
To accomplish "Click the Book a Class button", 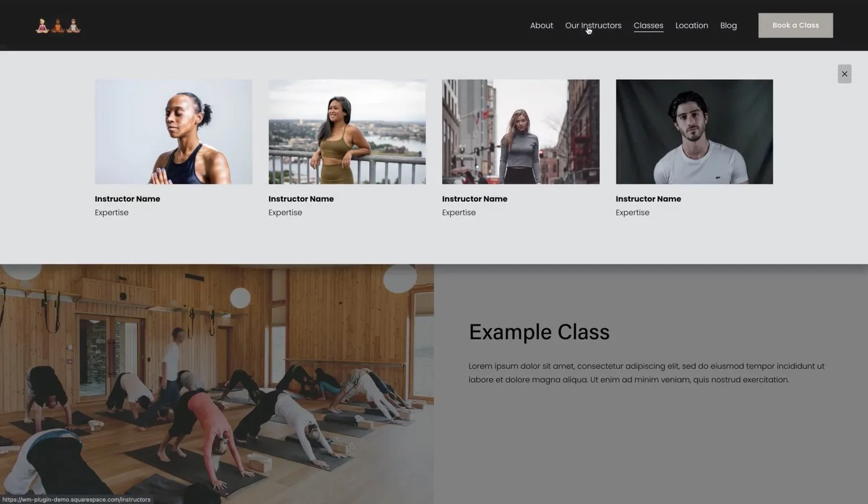I will pyautogui.click(x=795, y=25).
